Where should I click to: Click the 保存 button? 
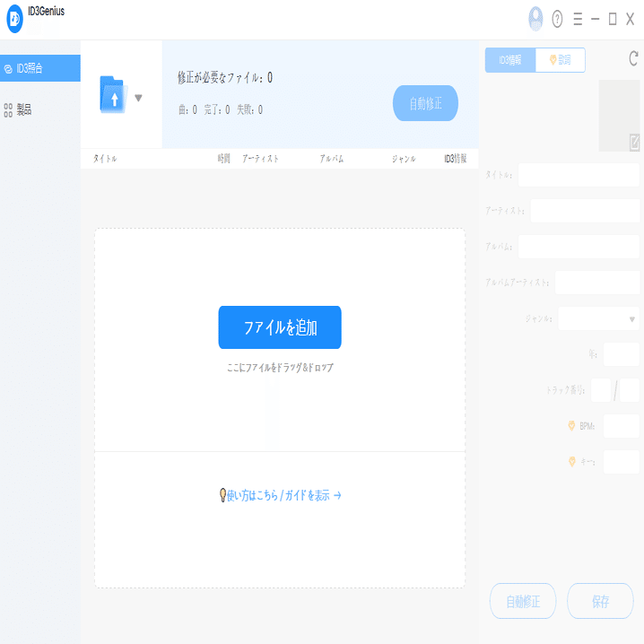click(x=600, y=601)
